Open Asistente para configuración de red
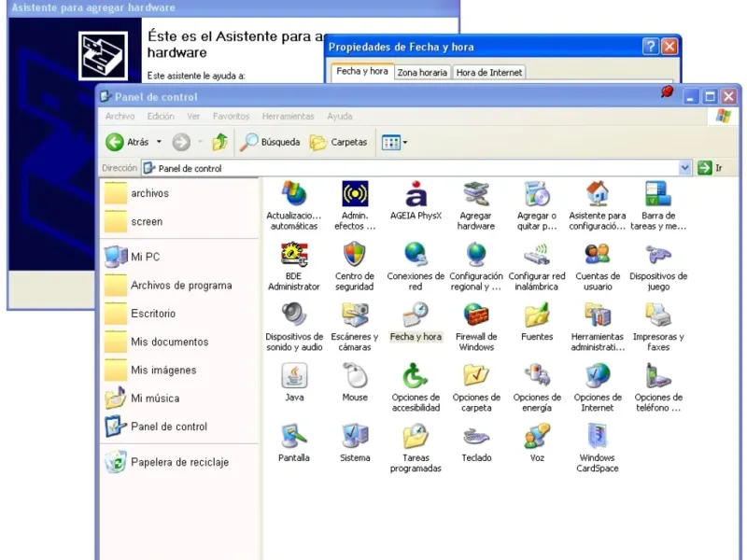 tap(598, 205)
